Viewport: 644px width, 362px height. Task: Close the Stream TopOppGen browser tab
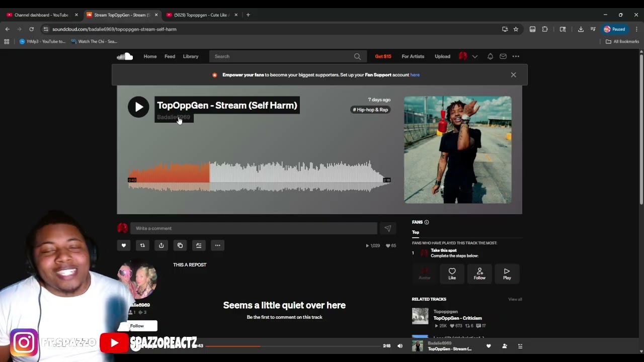click(156, 15)
